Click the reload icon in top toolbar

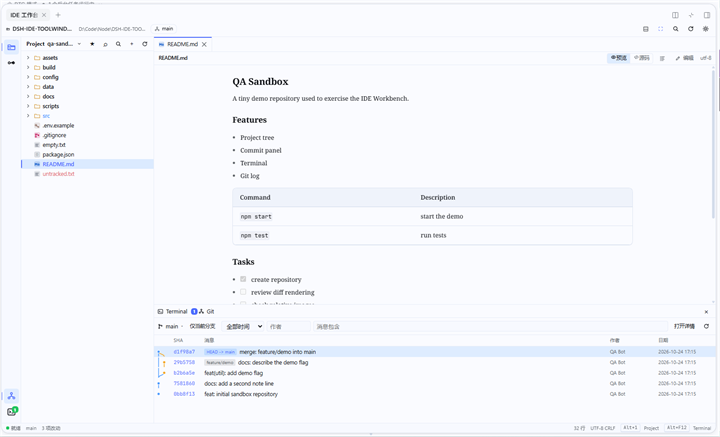[x=691, y=29]
